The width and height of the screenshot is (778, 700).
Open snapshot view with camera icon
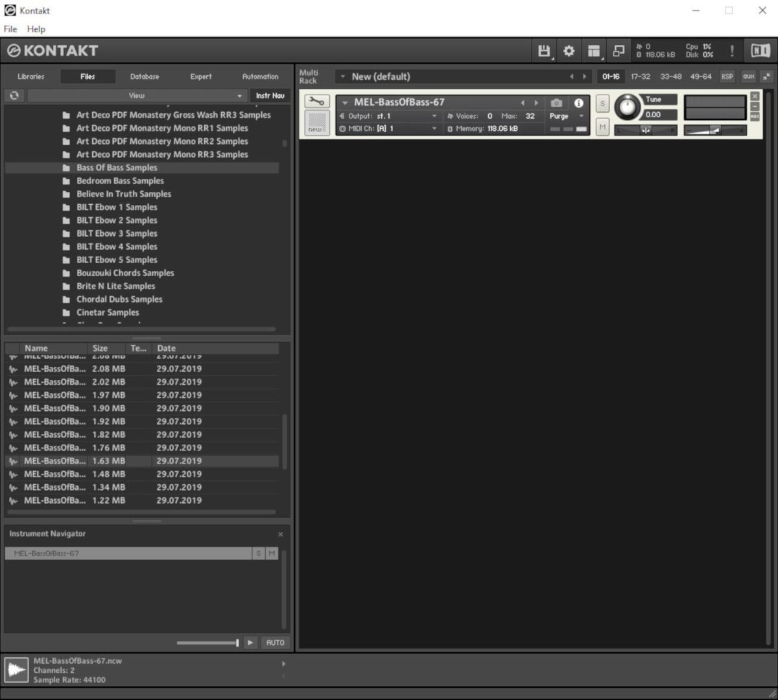556,102
